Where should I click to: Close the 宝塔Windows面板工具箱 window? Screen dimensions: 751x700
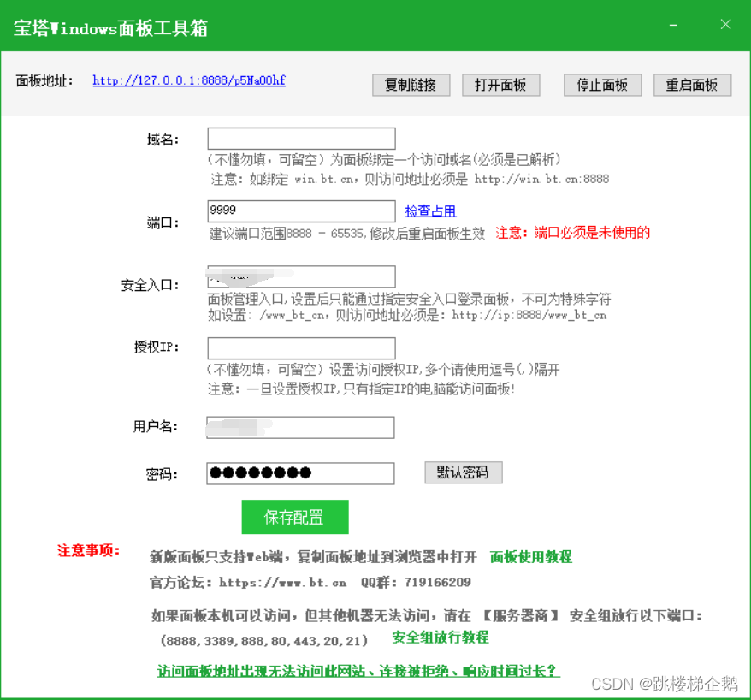(725, 25)
